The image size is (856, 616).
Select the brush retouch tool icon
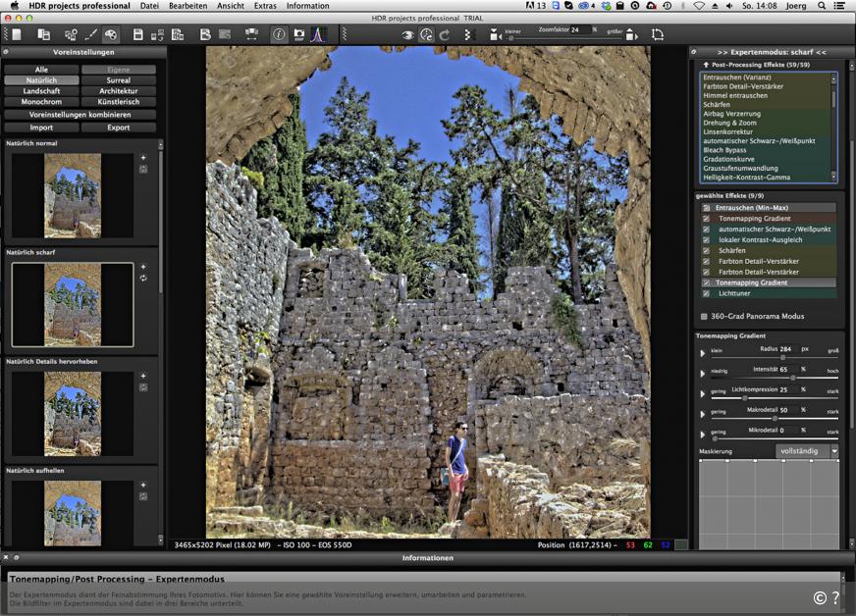(x=91, y=35)
